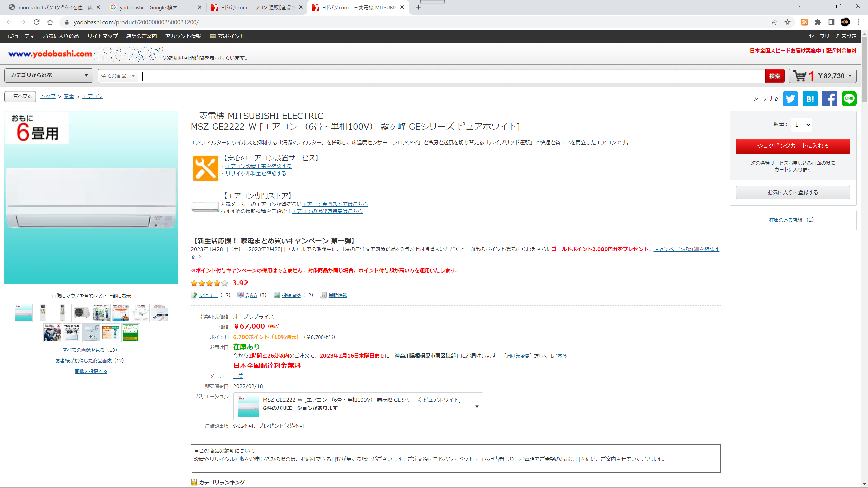This screenshot has height=488, width=868.
Task: Open 投稿画像 link
Action: click(x=291, y=295)
